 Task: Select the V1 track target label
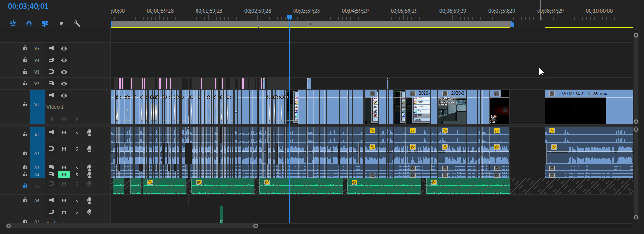tap(38, 105)
